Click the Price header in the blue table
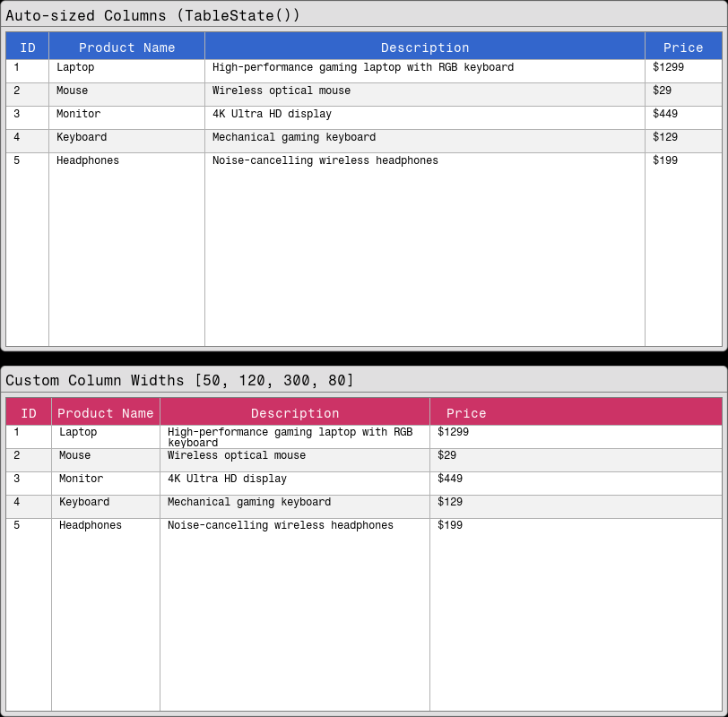The height and width of the screenshot is (717, 728). [683, 47]
